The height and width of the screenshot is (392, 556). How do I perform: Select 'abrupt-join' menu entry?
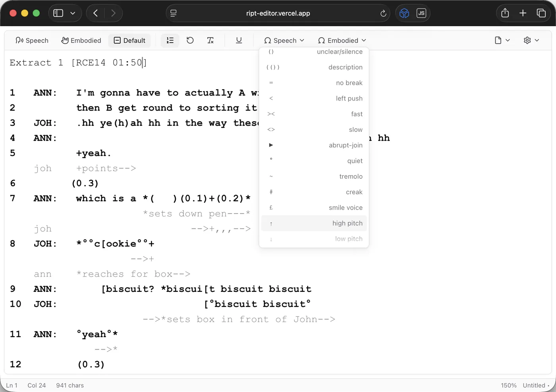click(x=314, y=145)
